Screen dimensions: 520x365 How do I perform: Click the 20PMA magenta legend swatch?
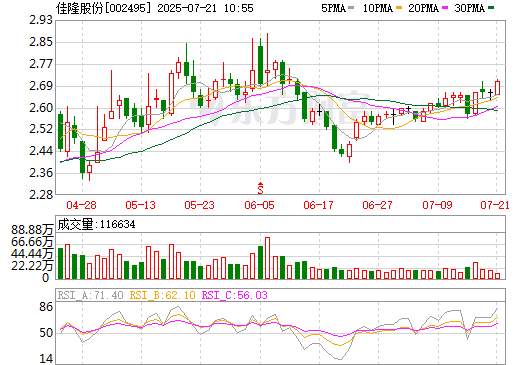click(445, 8)
